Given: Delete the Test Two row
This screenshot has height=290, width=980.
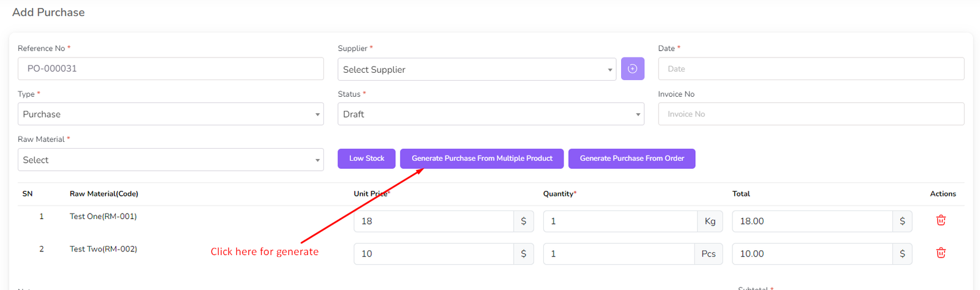Looking at the screenshot, I should click(x=941, y=253).
